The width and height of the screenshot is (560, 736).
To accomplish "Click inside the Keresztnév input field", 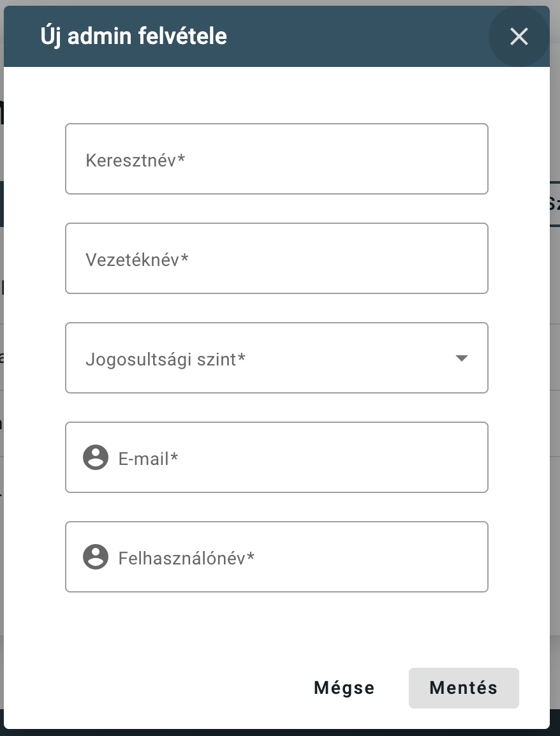I will pyautogui.click(x=276, y=159).
